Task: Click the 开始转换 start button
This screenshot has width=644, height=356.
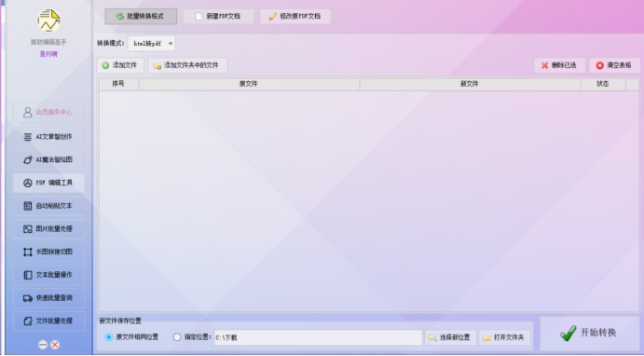Action: pyautogui.click(x=589, y=333)
